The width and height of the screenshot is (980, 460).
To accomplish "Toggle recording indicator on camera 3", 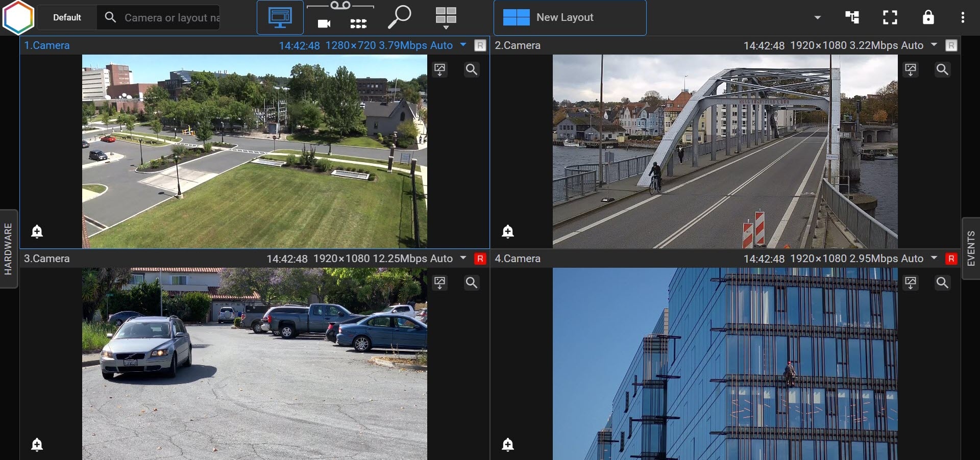I will (x=480, y=259).
